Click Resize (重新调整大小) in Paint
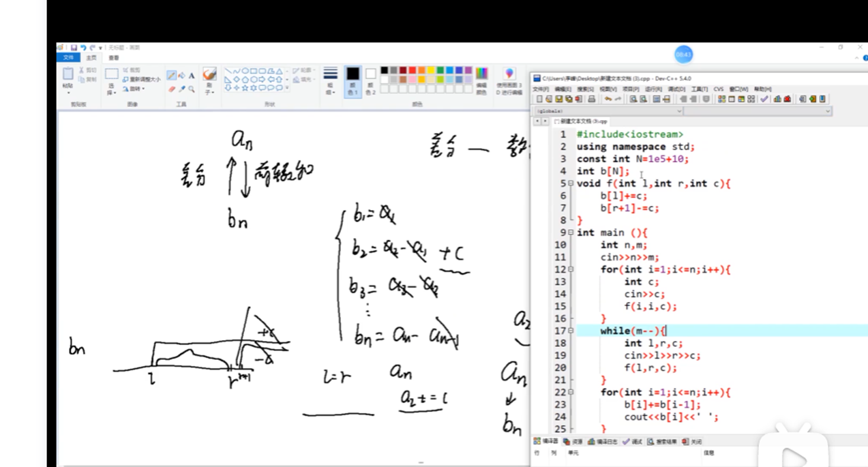The width and height of the screenshot is (868, 467). tap(141, 80)
